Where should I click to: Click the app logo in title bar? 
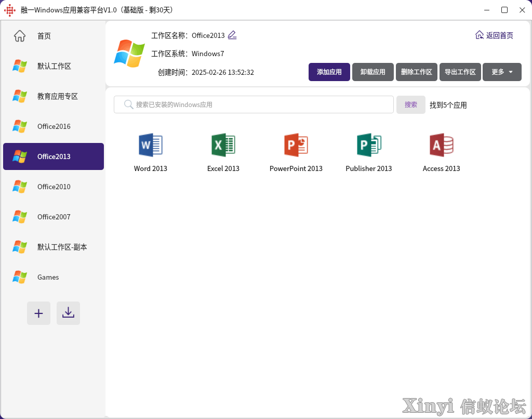[10, 10]
